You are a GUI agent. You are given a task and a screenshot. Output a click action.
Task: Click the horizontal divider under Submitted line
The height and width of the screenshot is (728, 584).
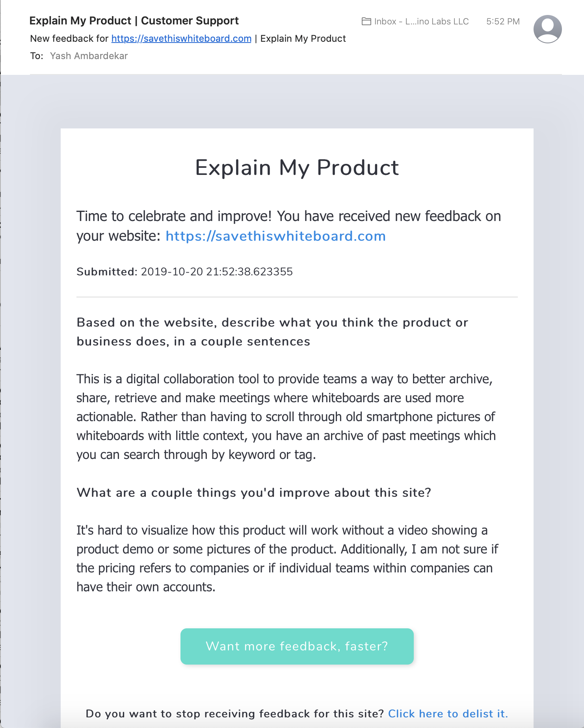coord(297,297)
